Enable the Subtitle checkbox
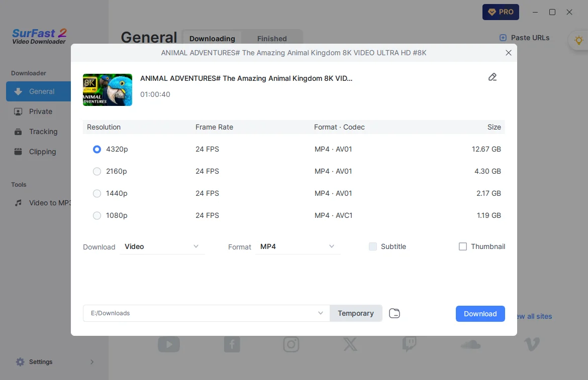Screen dimensions: 588x380 (373, 246)
